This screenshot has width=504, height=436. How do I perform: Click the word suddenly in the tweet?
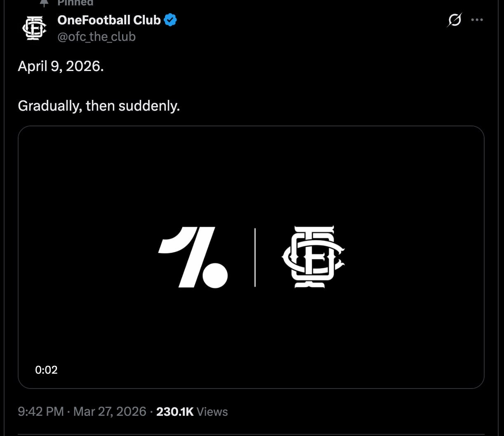tap(149, 106)
